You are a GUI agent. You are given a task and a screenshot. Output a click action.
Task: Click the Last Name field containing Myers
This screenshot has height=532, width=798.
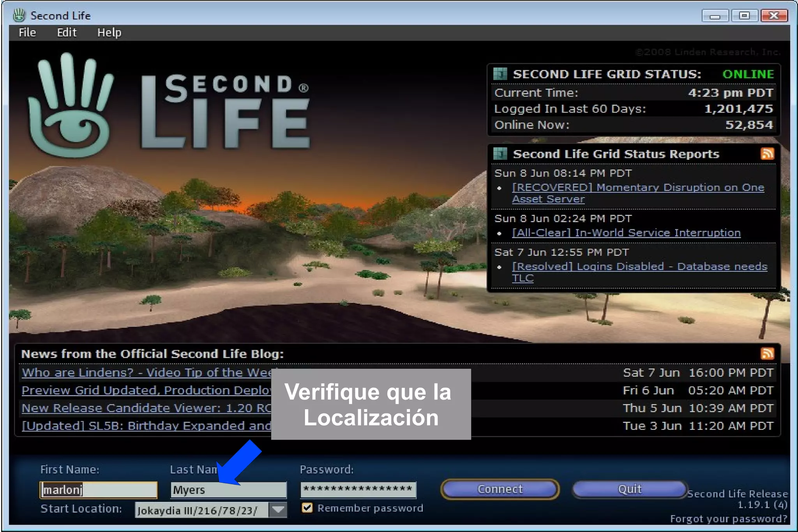(228, 490)
